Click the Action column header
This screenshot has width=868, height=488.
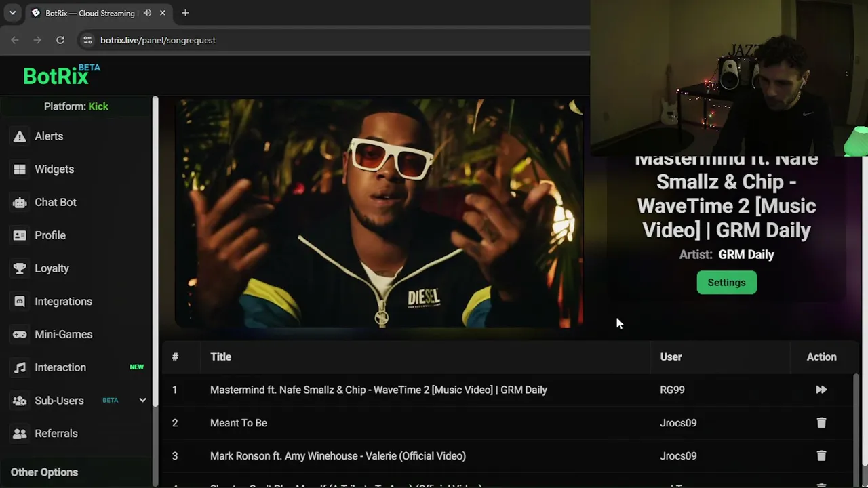click(821, 357)
